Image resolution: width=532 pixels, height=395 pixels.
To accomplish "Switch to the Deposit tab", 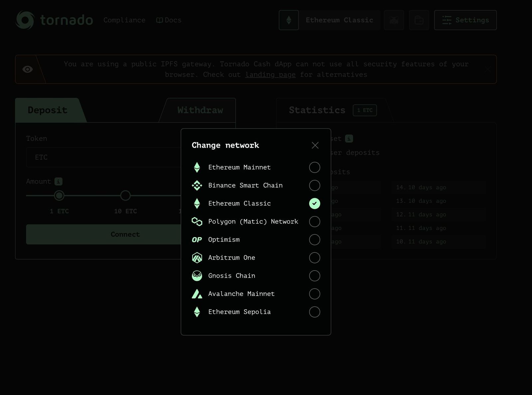I will click(x=48, y=110).
